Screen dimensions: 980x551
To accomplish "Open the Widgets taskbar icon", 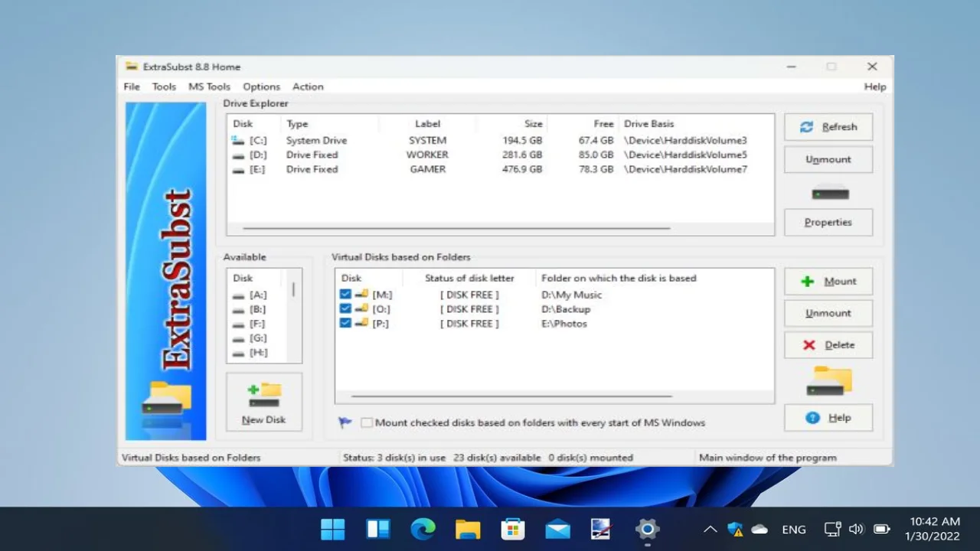I will (378, 529).
